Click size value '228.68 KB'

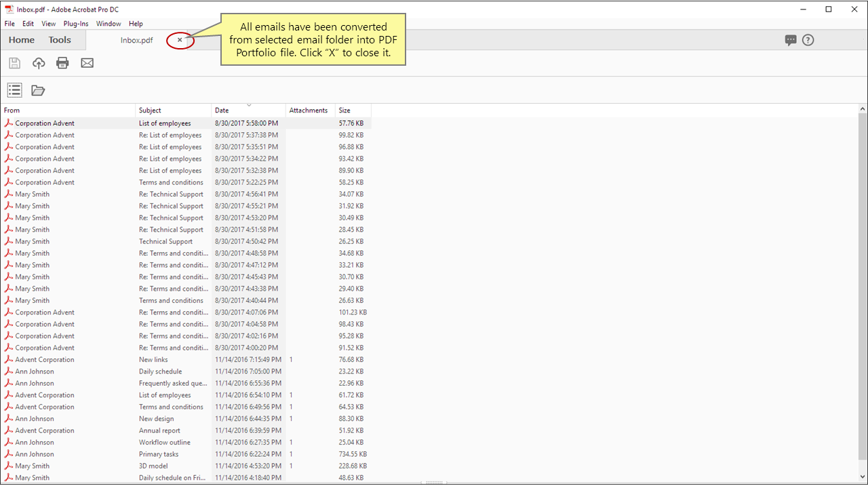tap(353, 466)
